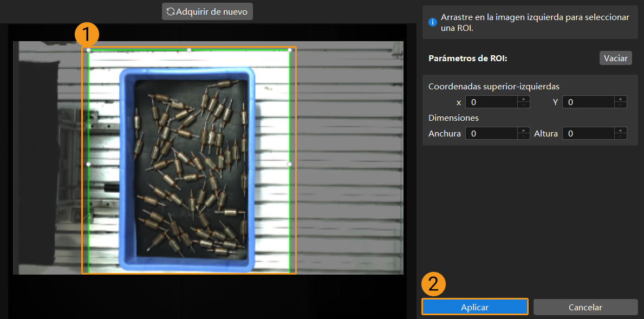Focus the Anchura input field
The height and width of the screenshot is (319, 644).
pyautogui.click(x=491, y=133)
